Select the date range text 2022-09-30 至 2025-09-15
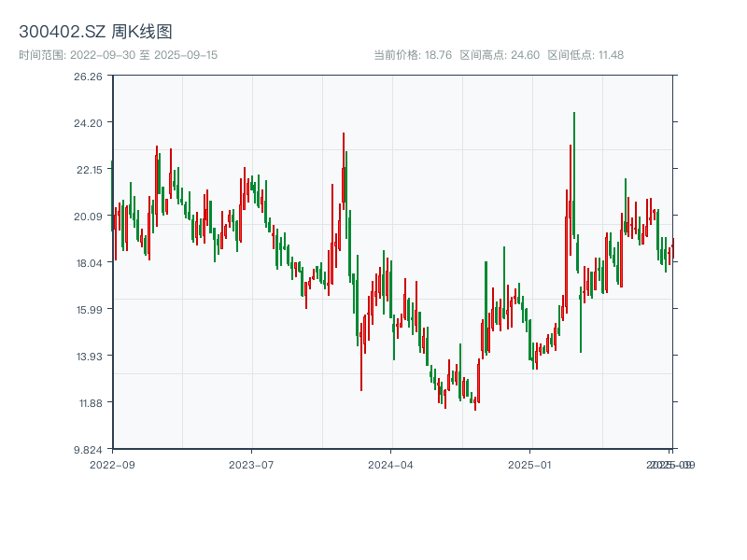Screen dimensions: 747x560 coord(144,55)
